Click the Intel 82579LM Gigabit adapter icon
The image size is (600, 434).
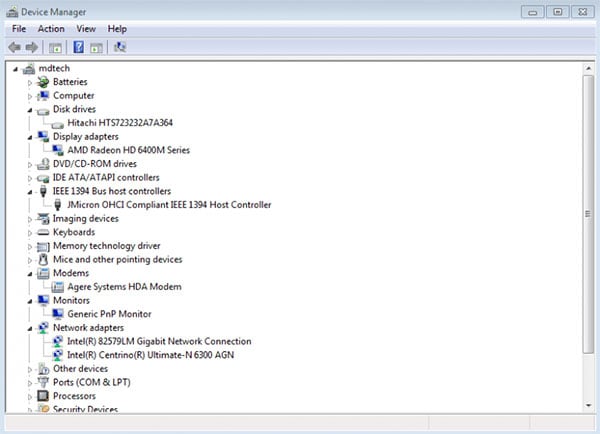[57, 341]
